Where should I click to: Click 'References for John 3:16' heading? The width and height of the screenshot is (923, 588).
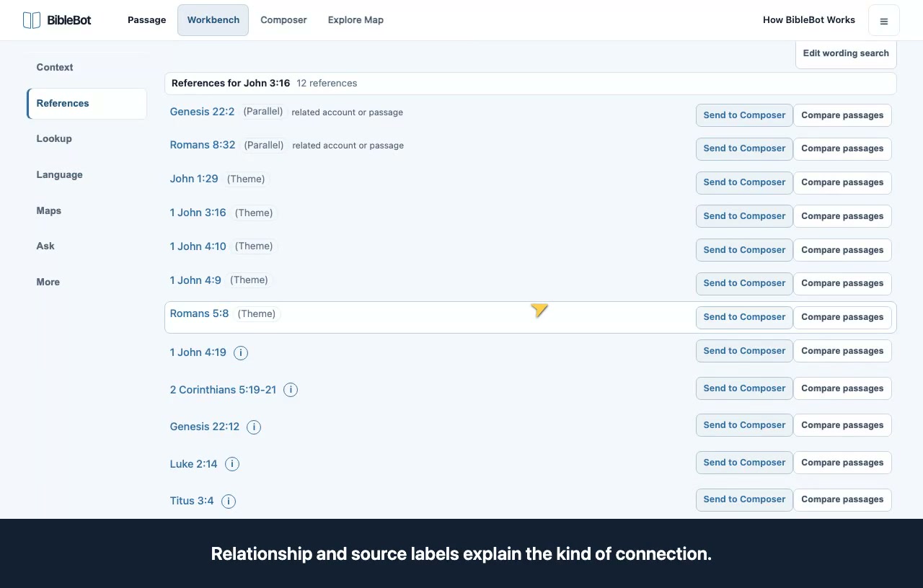click(x=231, y=84)
